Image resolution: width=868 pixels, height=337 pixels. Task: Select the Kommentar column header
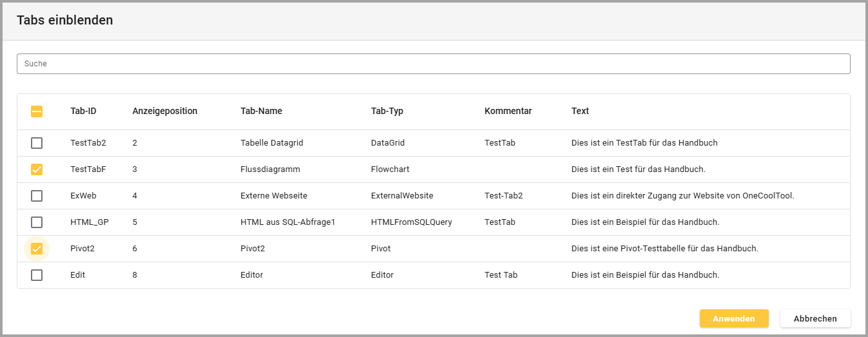pyautogui.click(x=508, y=111)
